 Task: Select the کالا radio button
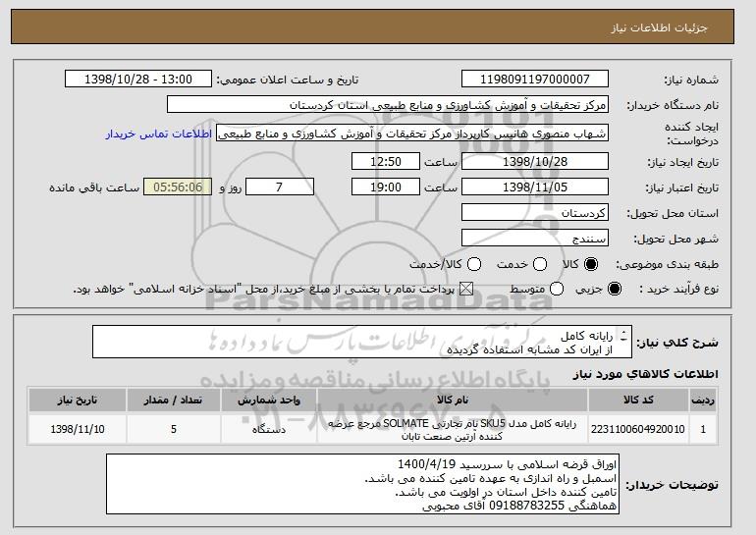click(x=591, y=264)
